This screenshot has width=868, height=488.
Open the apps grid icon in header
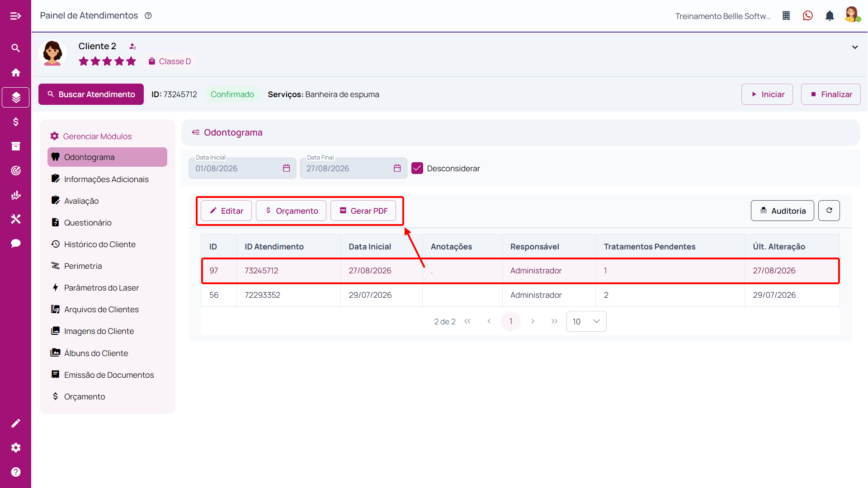click(786, 16)
